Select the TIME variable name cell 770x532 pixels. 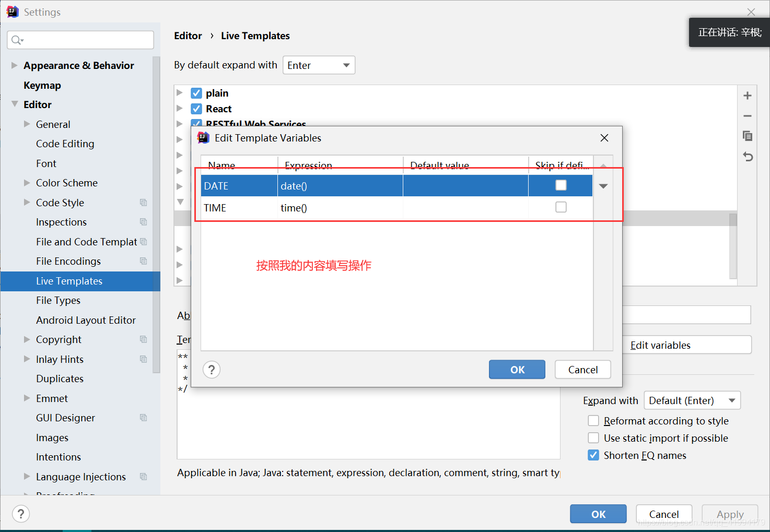point(239,208)
